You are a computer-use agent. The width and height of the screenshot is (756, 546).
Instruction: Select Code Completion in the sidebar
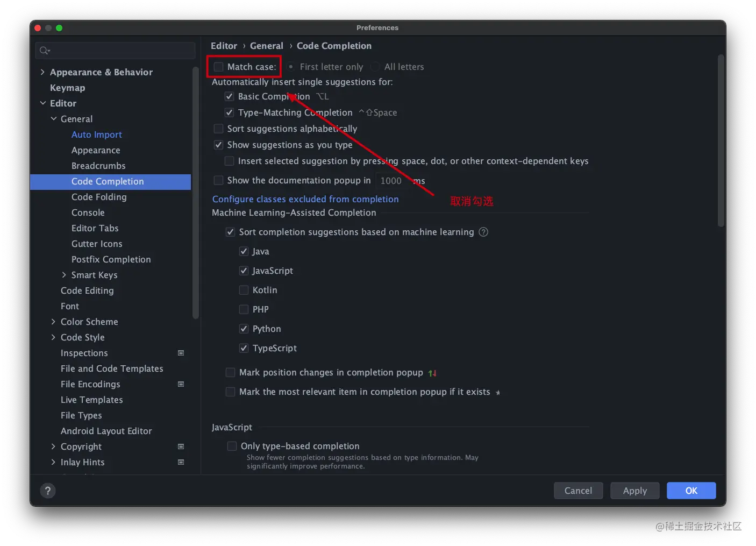click(110, 181)
